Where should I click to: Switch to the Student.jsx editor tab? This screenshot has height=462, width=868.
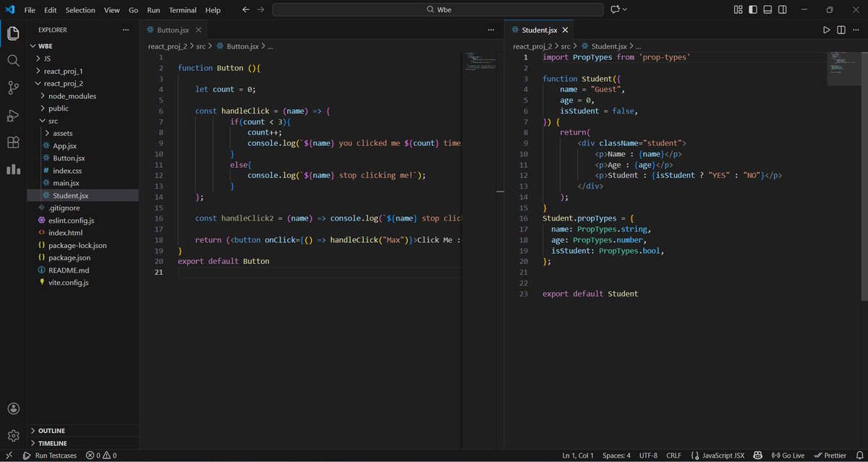coord(539,30)
